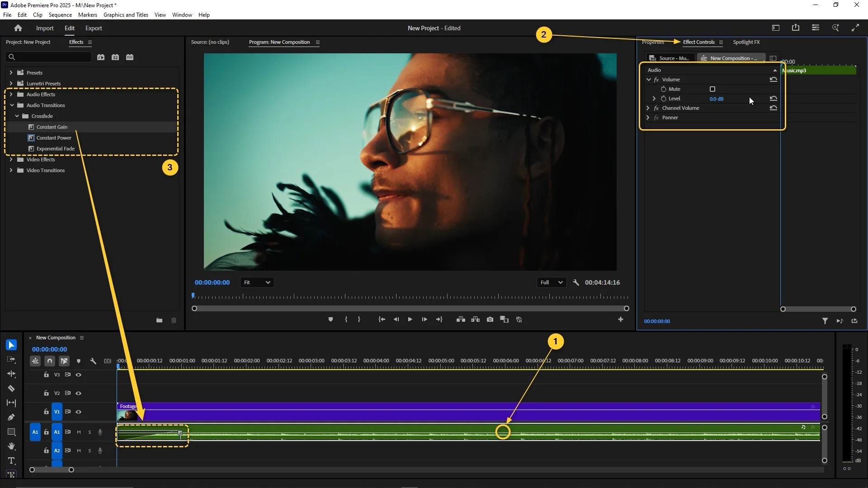Toggle Linked Selection in timeline
Image resolution: width=868 pixels, height=488 pixels.
(64, 361)
